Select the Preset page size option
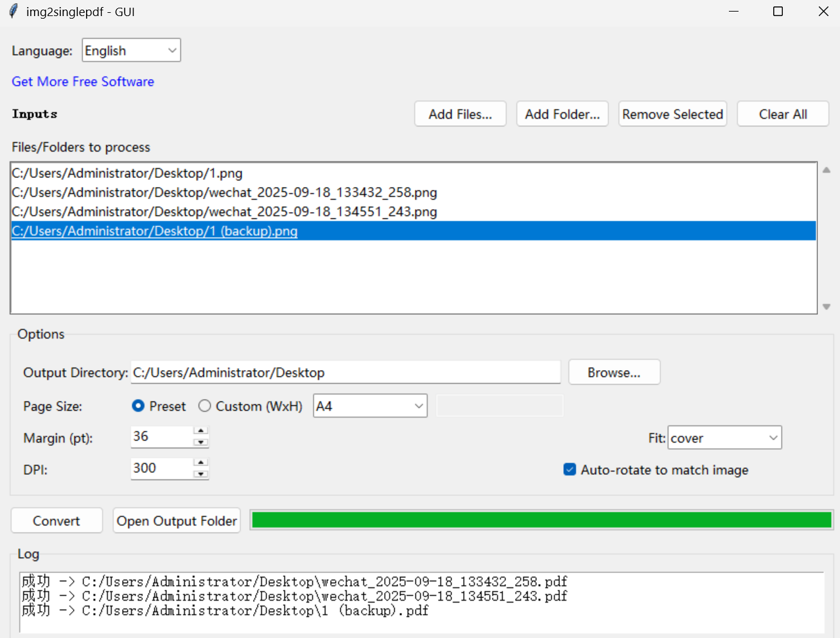Image resolution: width=840 pixels, height=638 pixels. click(138, 406)
